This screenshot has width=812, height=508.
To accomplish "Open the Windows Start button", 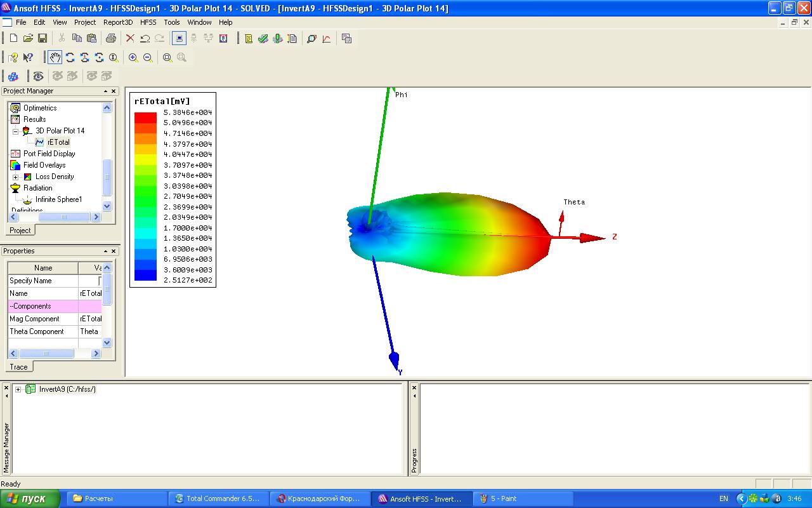I will [x=30, y=498].
